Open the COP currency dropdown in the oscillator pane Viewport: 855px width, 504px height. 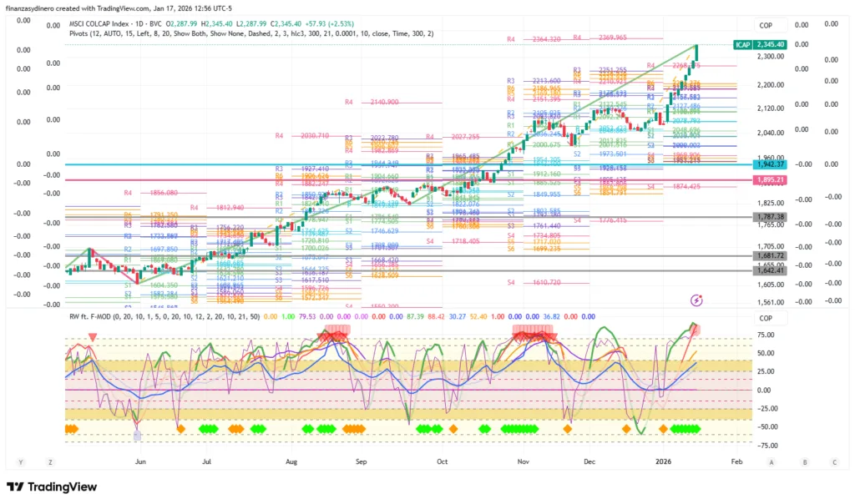pos(766,318)
